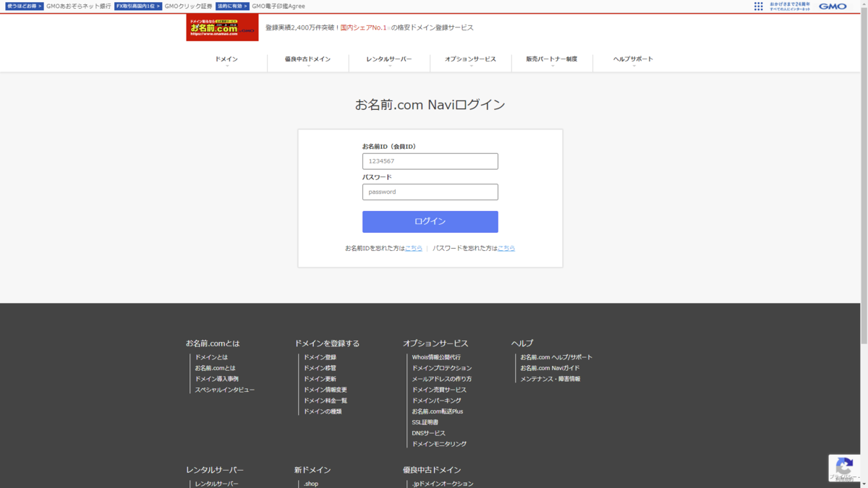Expand the ドメイン navigation menu
Viewport: 868px width, 488px height.
(x=226, y=59)
